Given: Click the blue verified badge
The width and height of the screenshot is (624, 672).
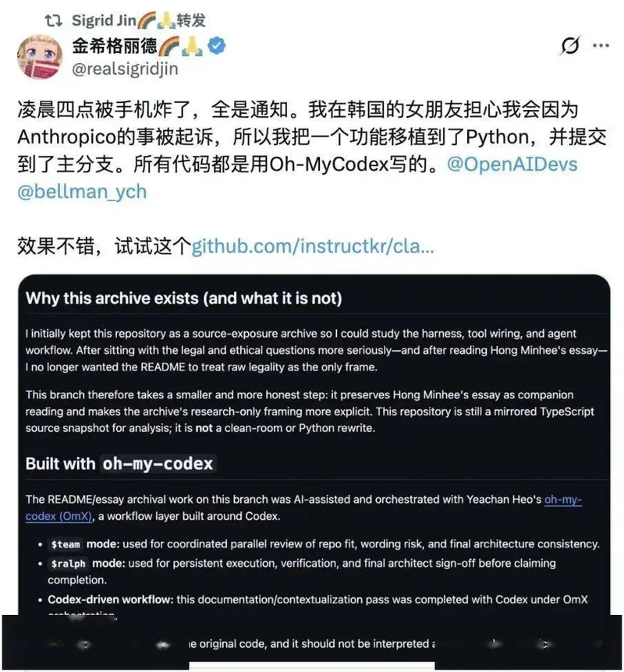Looking at the screenshot, I should pyautogui.click(x=217, y=46).
